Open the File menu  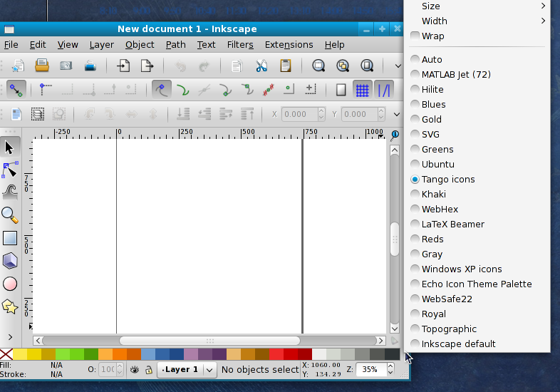(x=11, y=45)
